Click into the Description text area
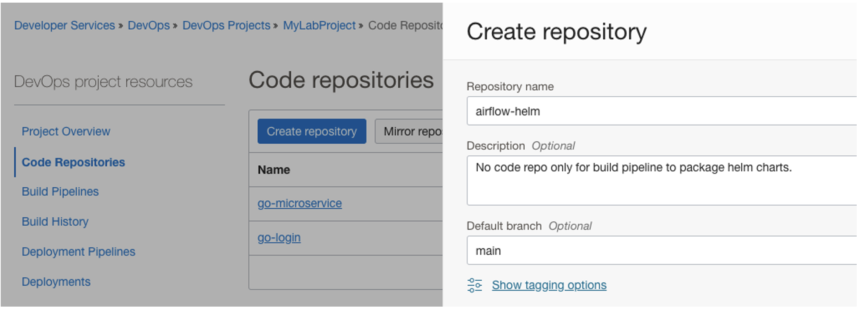This screenshot has width=868, height=313. [x=659, y=181]
